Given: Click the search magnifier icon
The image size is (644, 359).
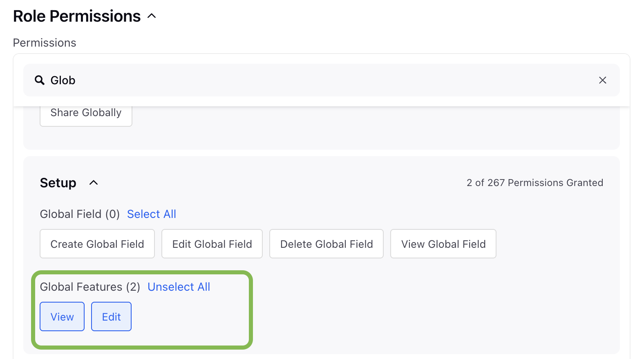Looking at the screenshot, I should [x=40, y=80].
